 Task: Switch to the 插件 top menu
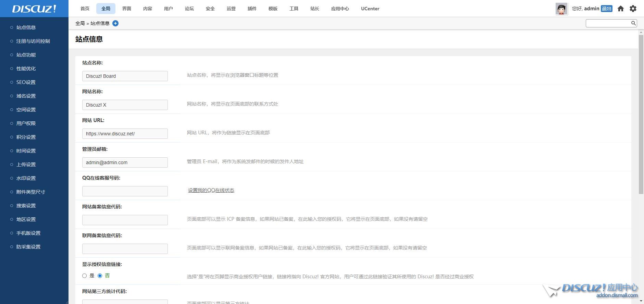252,9
